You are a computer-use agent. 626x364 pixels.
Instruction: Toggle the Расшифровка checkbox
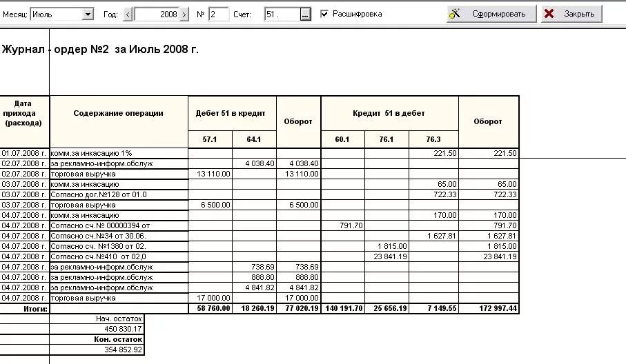tap(324, 14)
